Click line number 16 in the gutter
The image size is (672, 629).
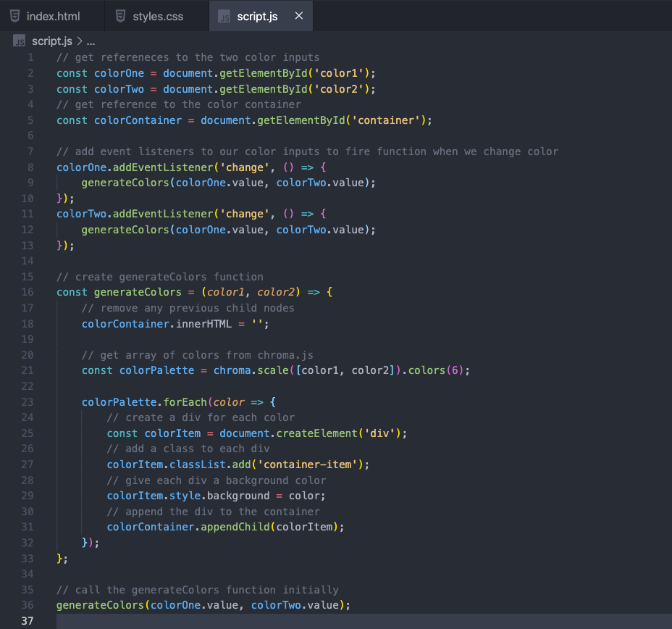point(28,293)
